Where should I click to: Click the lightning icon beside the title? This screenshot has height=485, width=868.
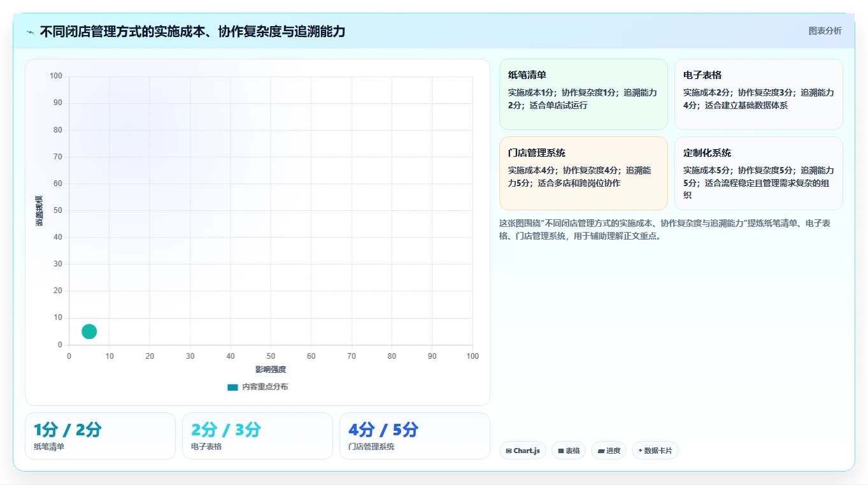tap(31, 32)
